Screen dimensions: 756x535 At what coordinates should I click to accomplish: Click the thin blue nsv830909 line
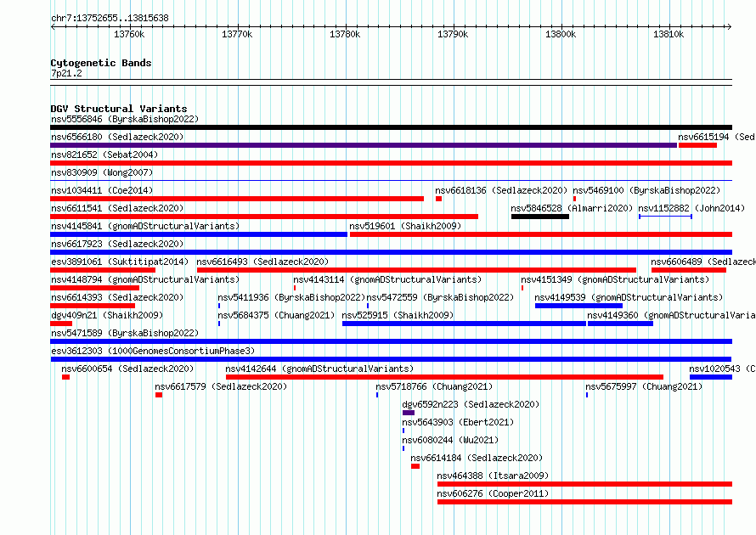click(391, 181)
